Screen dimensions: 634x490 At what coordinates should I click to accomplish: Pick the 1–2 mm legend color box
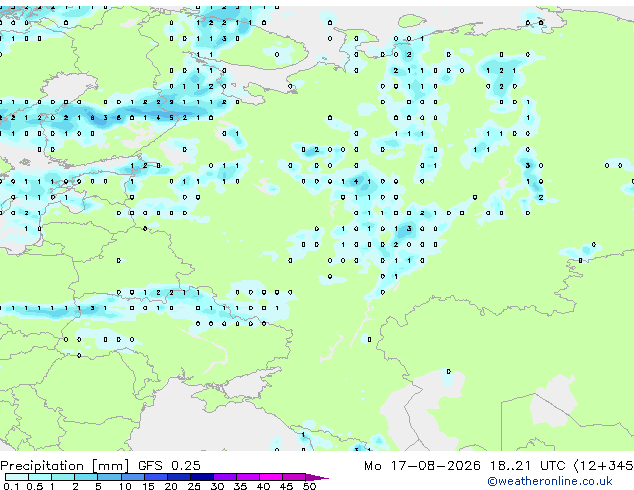[63, 477]
